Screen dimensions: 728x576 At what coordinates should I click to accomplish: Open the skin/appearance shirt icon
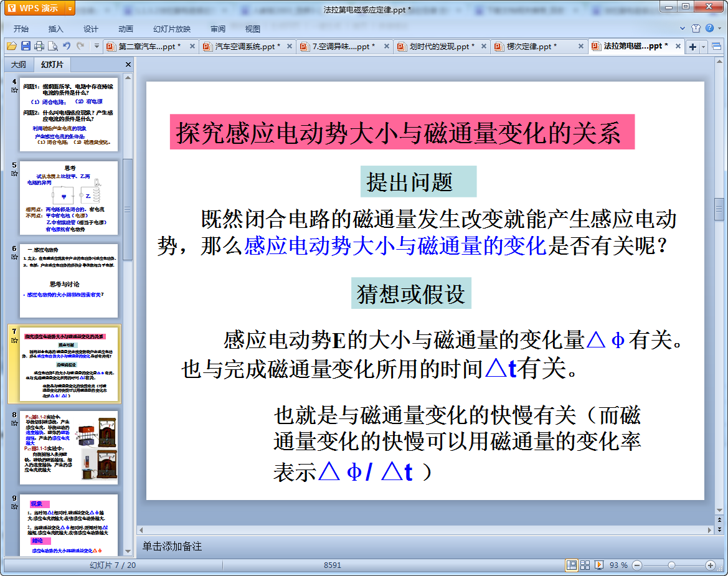[x=696, y=28]
